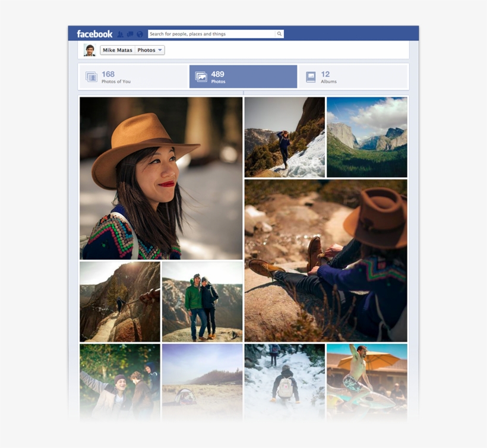Click the Mike Matas name button
Screen dimensions: 487x448
click(x=118, y=51)
